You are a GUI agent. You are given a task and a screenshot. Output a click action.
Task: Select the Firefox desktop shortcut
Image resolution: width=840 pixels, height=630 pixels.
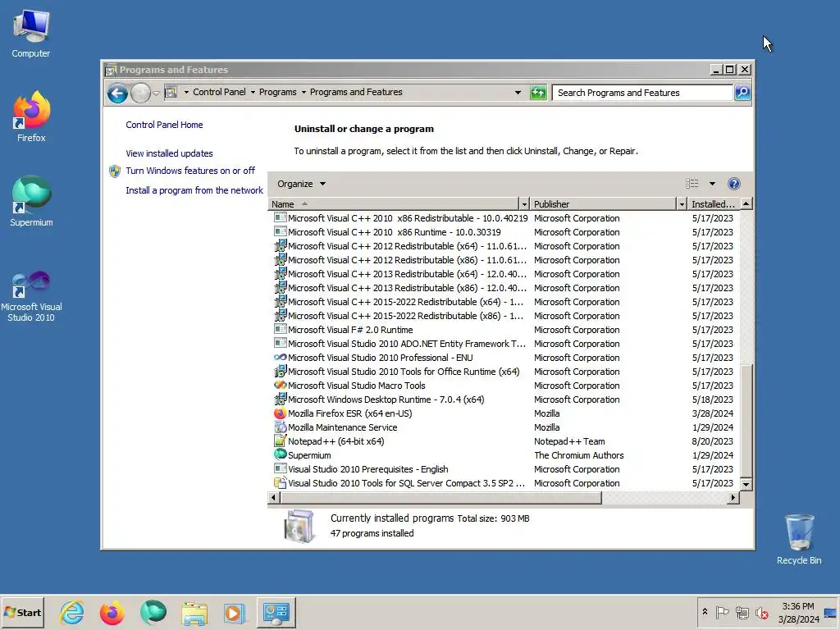pos(31,116)
